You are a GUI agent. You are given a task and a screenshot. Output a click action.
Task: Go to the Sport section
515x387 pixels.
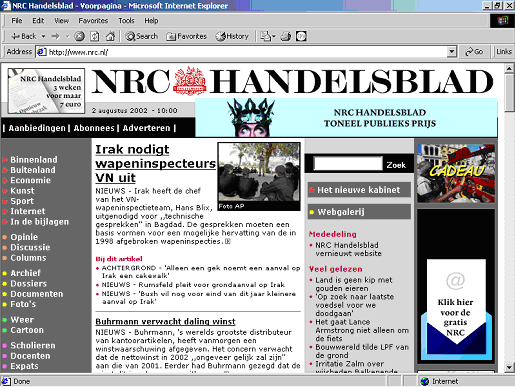22,201
